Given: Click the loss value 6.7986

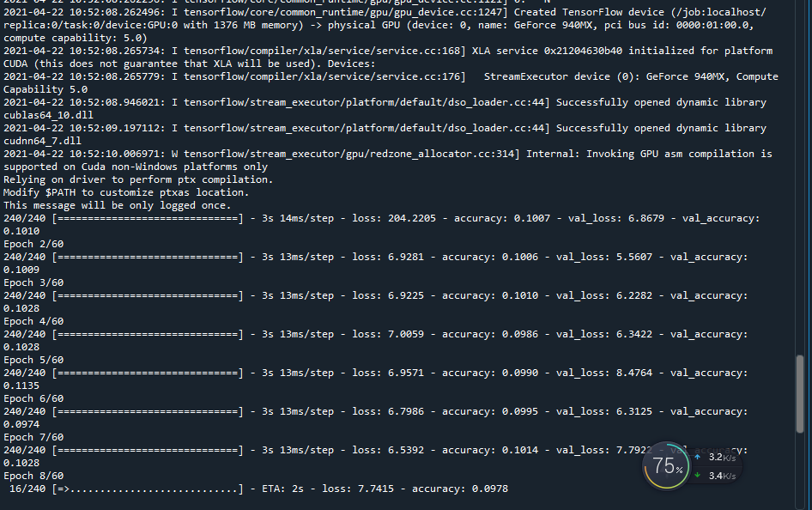Looking at the screenshot, I should pos(406,411).
